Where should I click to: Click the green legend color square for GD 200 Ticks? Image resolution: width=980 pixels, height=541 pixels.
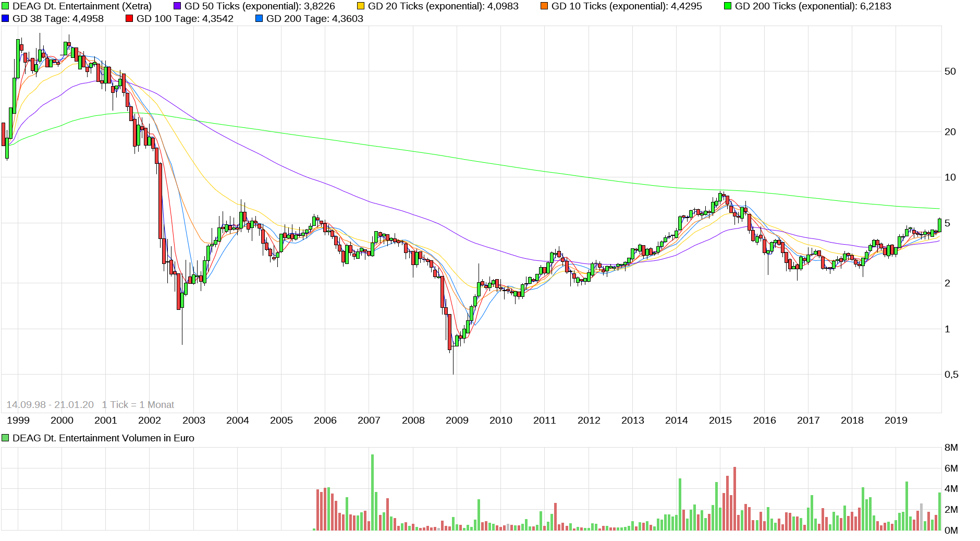728,6
